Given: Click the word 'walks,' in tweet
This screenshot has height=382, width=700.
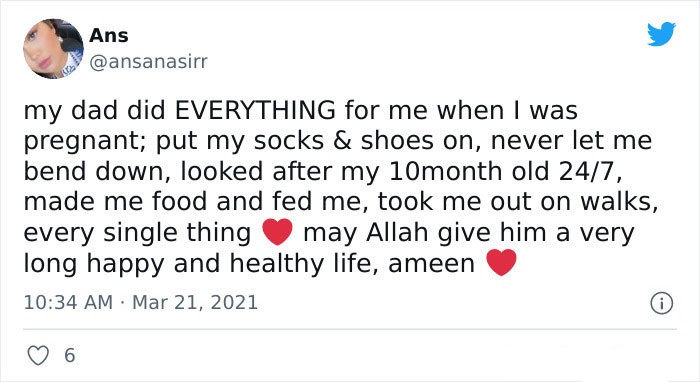Looking at the screenshot, I should pyautogui.click(x=619, y=203).
